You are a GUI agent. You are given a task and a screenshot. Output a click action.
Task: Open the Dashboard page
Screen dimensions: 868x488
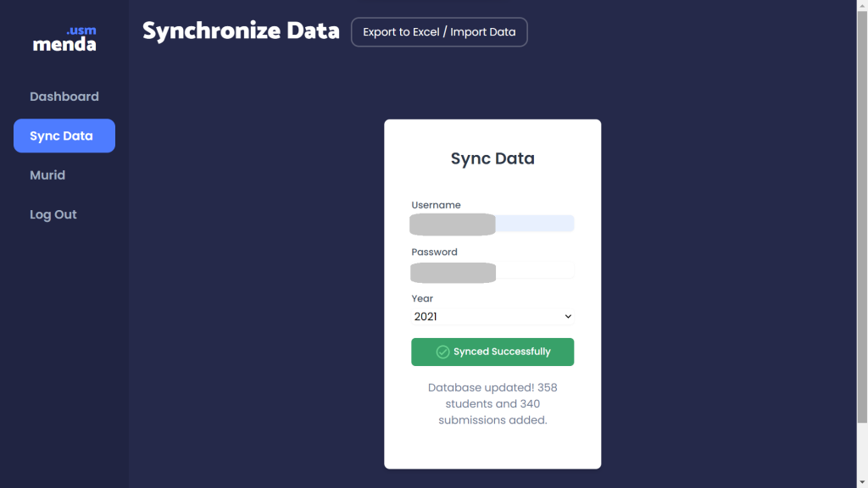click(x=64, y=97)
